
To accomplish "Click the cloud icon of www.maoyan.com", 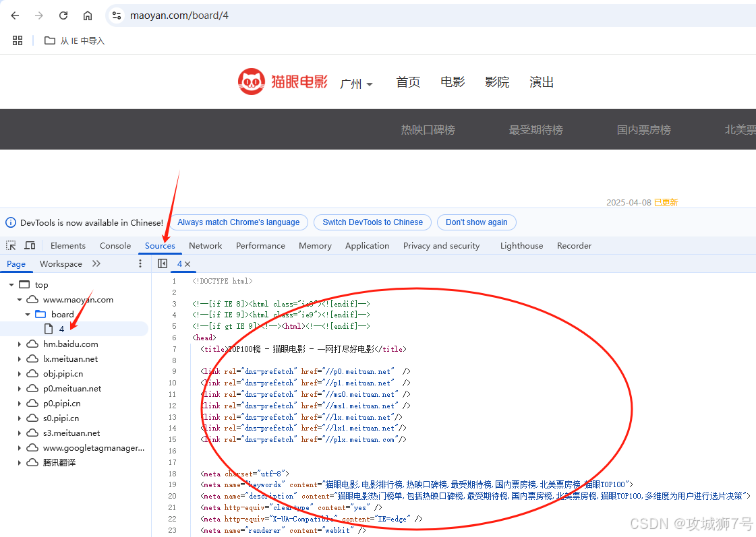I will coord(32,300).
